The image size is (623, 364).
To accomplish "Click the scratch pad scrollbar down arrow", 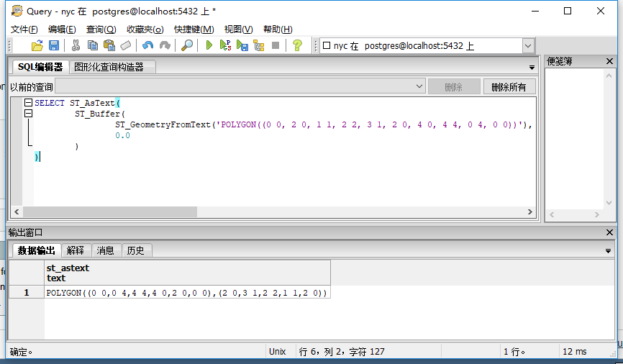I will click(609, 203).
